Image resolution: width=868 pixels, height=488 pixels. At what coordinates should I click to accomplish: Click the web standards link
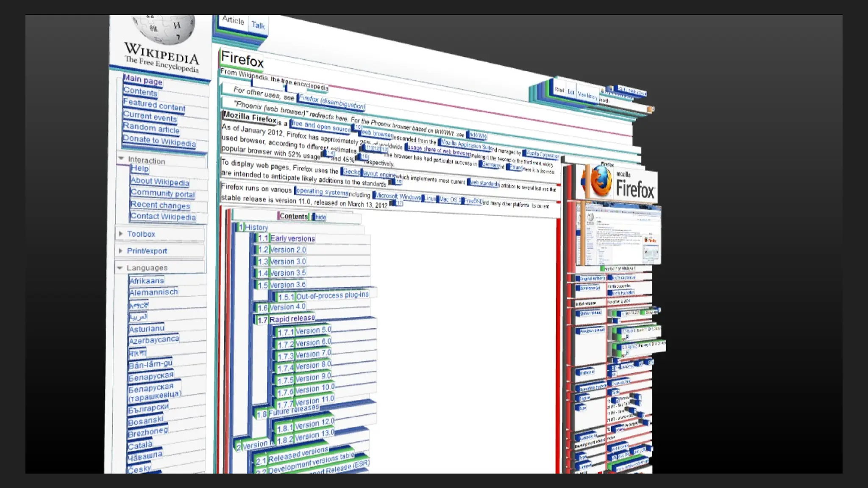point(484,183)
